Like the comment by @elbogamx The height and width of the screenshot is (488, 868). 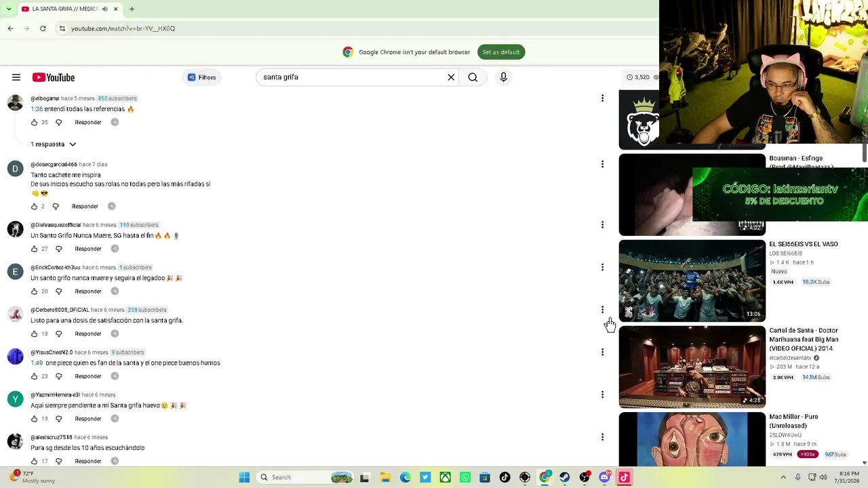[x=34, y=123]
